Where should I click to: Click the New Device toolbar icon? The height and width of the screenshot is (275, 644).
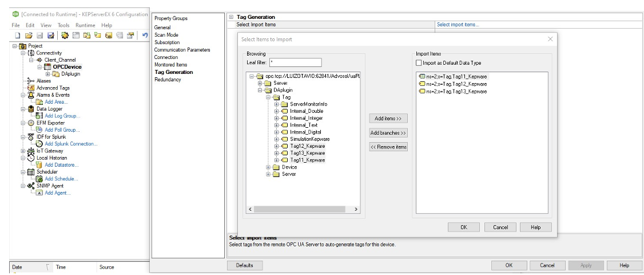click(76, 36)
